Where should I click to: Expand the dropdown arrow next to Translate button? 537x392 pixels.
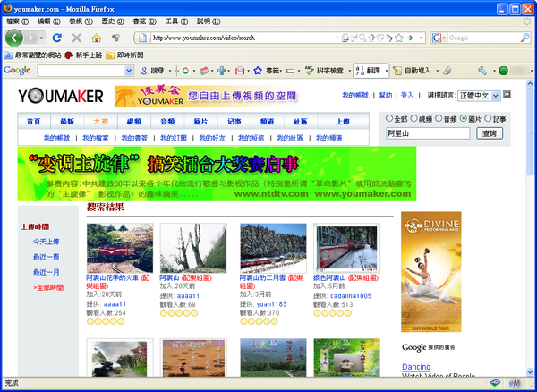point(387,72)
